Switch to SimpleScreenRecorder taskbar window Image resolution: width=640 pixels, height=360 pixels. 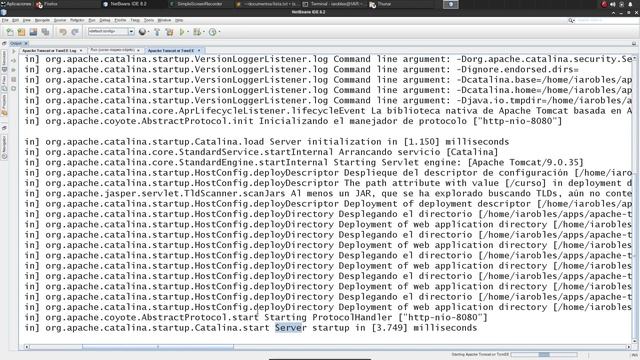tap(196, 4)
